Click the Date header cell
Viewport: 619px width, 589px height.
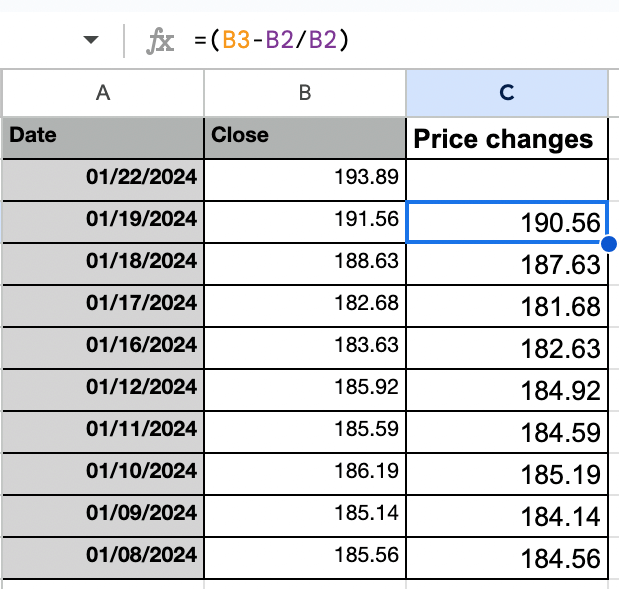[x=103, y=138]
